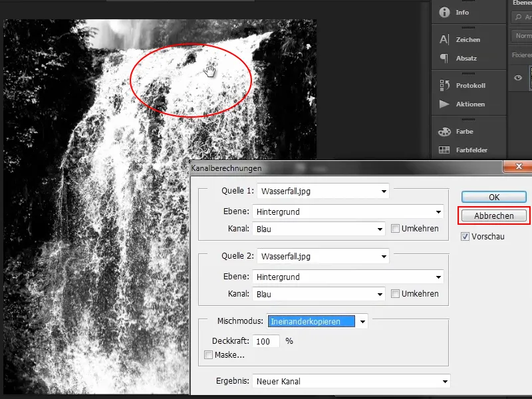Click the Deckkraft opacity field
This screenshot has height=399, width=532.
pos(266,341)
